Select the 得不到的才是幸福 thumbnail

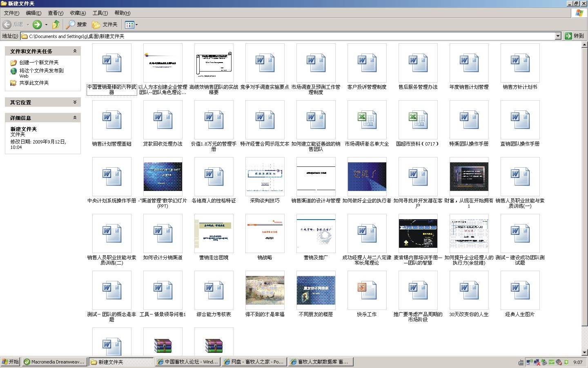(265, 290)
